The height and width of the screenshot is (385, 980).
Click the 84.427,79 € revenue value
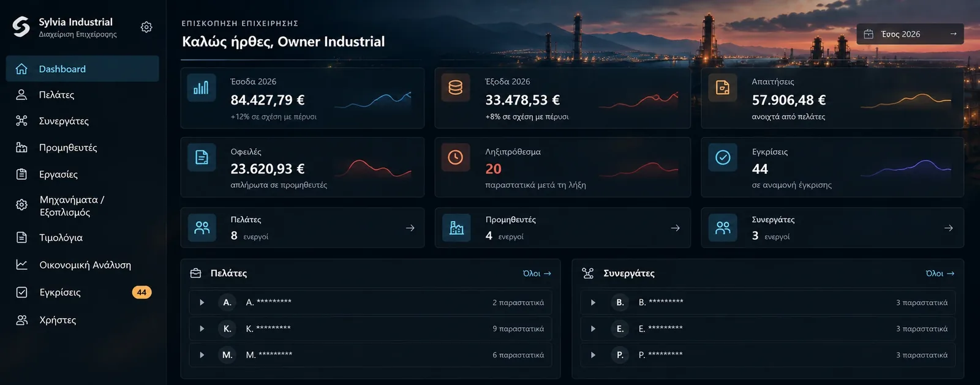[x=268, y=100]
